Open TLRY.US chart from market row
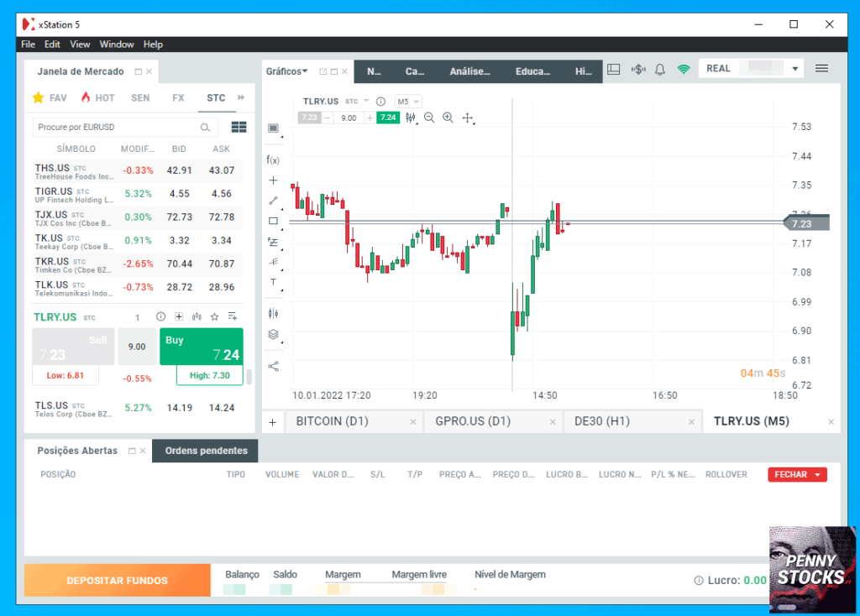The height and width of the screenshot is (616, 860). click(x=197, y=316)
